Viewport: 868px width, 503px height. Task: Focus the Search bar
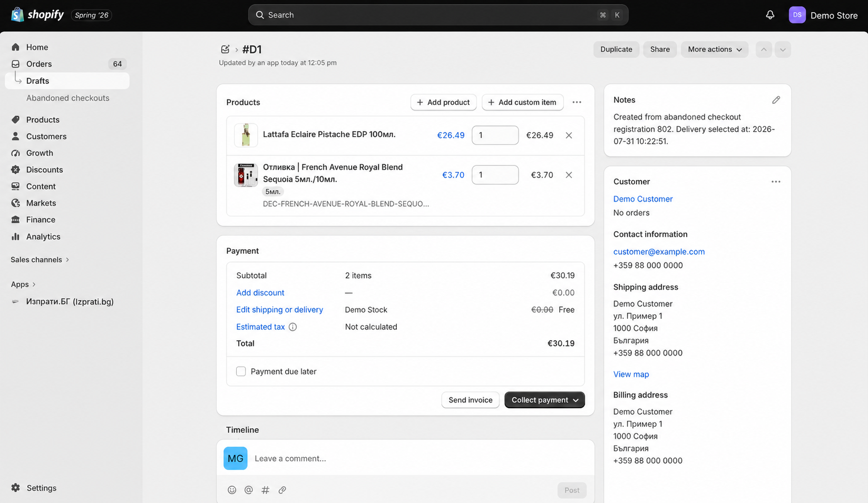coord(438,15)
